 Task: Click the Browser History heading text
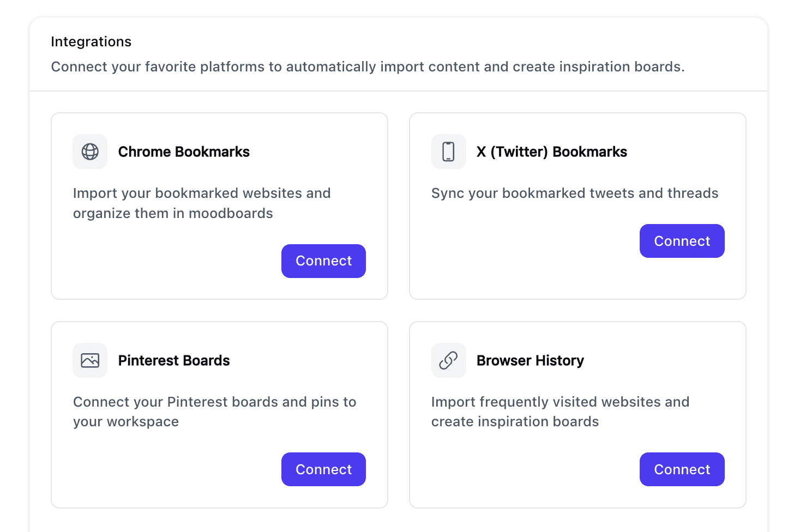point(530,360)
